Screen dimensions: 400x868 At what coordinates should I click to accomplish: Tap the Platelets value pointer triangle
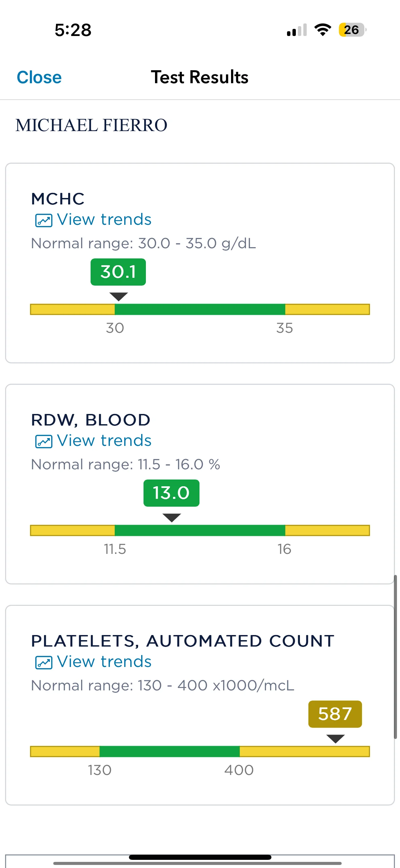coord(335,739)
